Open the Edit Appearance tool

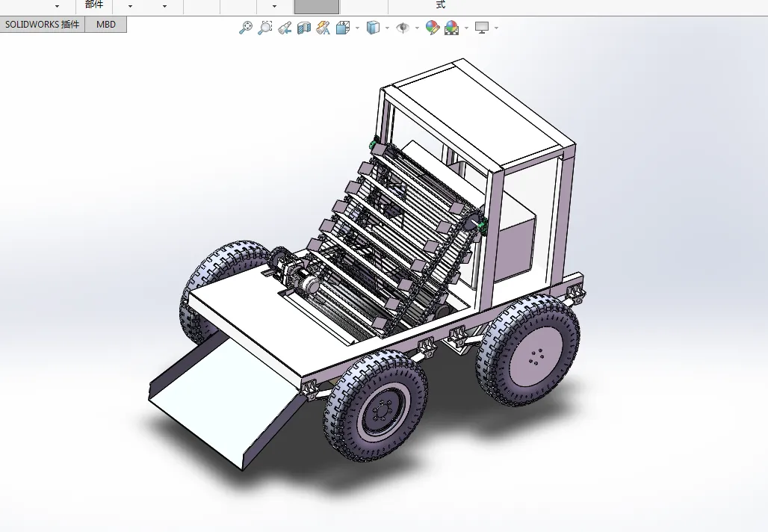(432, 28)
